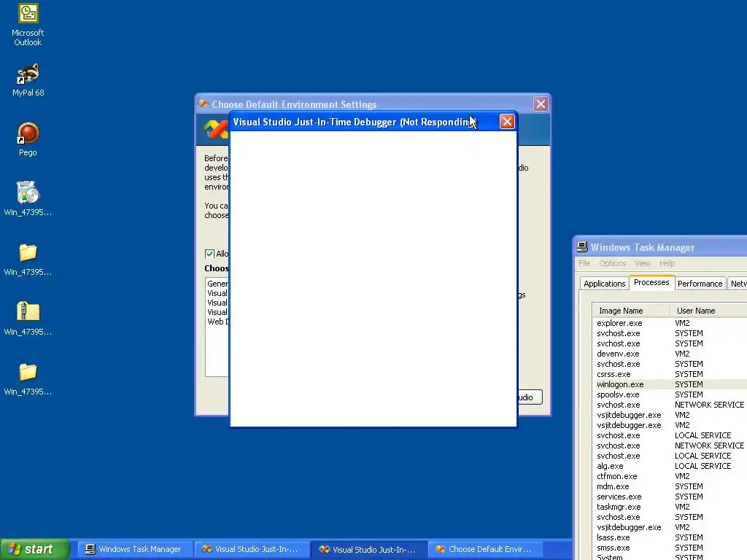The height and width of the screenshot is (560, 747).
Task: Select the ctfmon.exe process row
Action: click(x=670, y=476)
